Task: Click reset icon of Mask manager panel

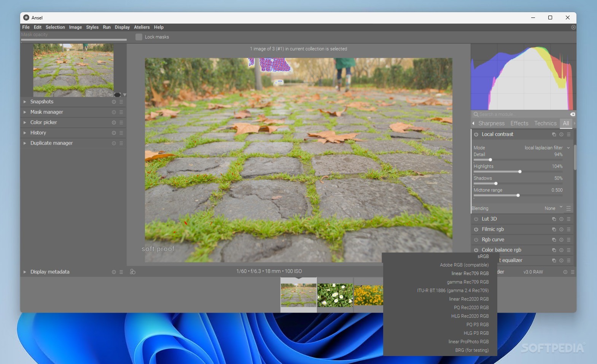Action: (x=114, y=112)
